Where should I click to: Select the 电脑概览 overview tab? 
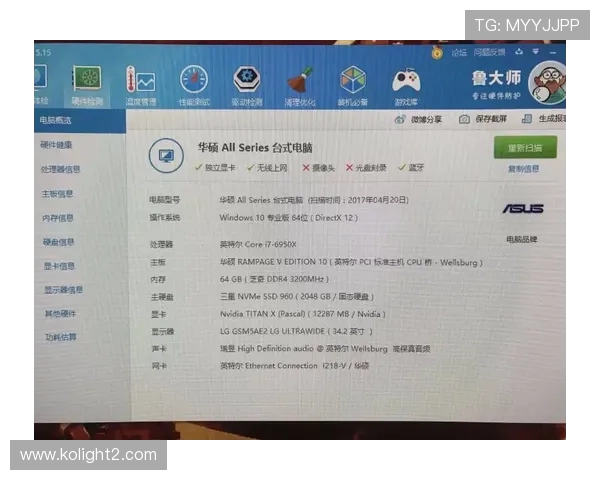coord(80,121)
